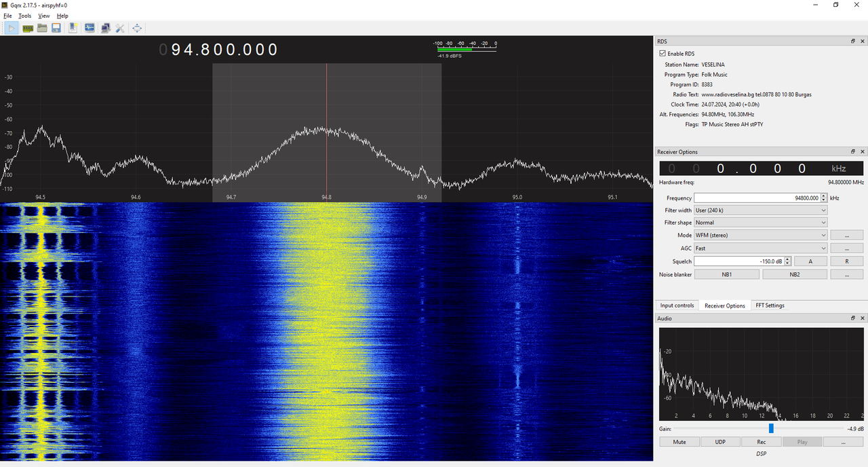Image resolution: width=868 pixels, height=467 pixels.
Task: Click the bookmark toolbar icon
Action: pos(73,28)
